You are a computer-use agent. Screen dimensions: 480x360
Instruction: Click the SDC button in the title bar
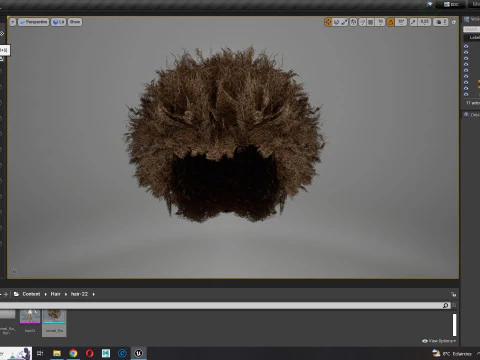[x=451, y=4]
